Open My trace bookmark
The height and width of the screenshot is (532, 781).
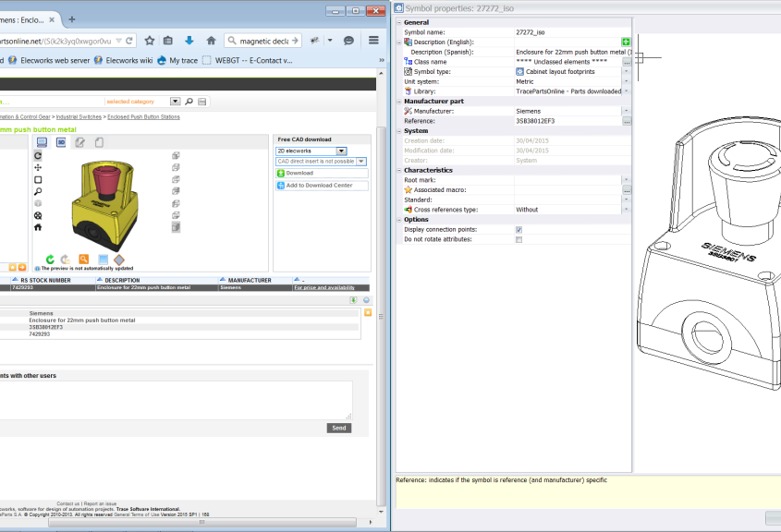click(177, 60)
